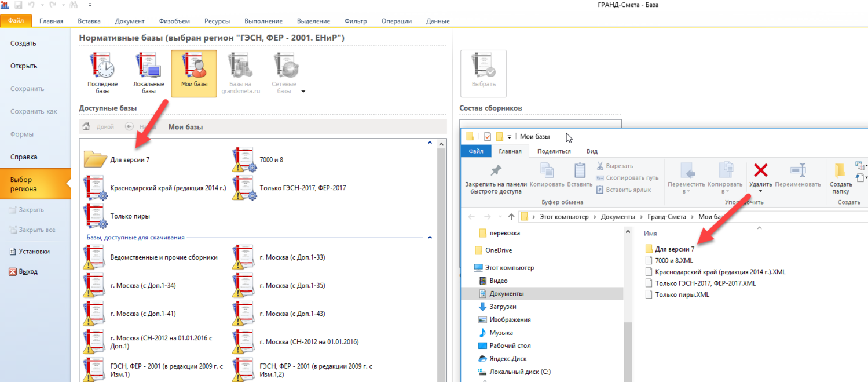
Task: Open the Файл tab in Explorer window
Action: point(476,151)
